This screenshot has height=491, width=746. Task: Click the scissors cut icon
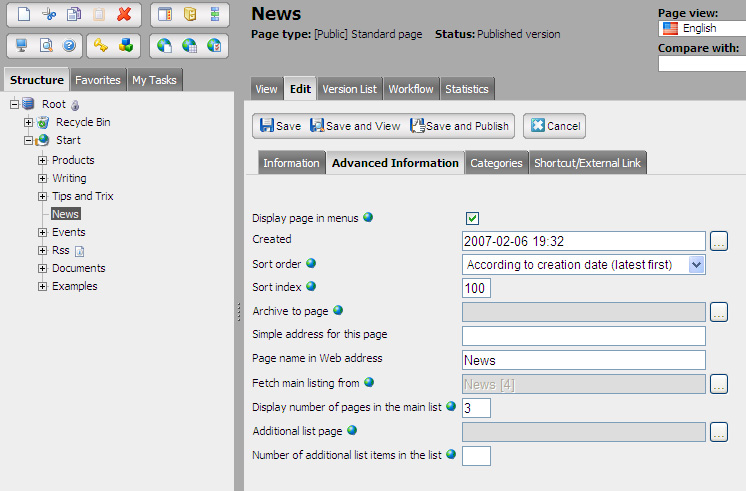click(48, 14)
